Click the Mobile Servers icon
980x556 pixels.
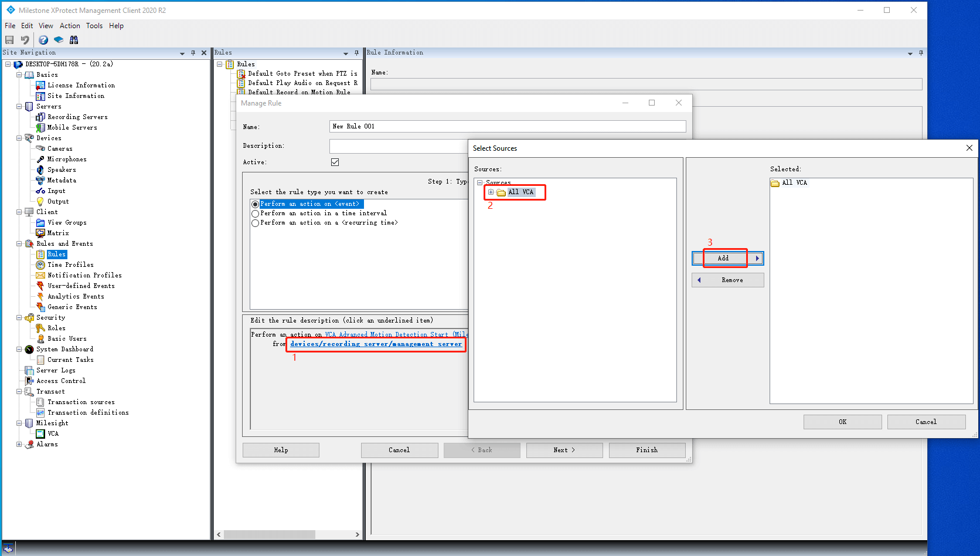[40, 127]
